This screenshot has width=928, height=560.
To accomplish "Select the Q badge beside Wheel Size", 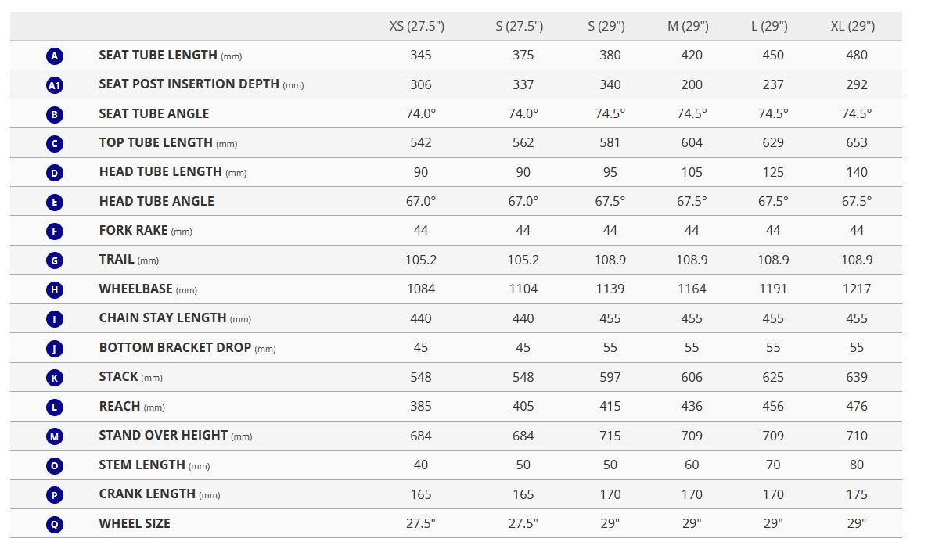I will tap(54, 525).
